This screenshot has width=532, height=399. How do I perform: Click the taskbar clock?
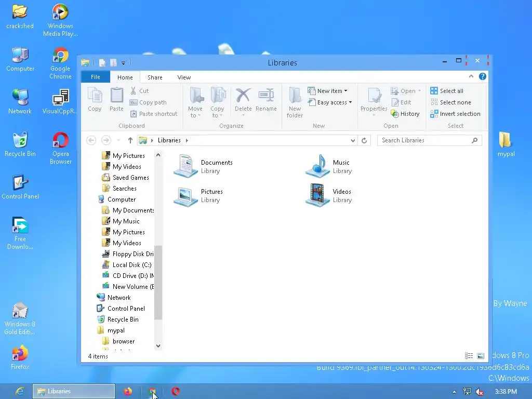(x=506, y=392)
